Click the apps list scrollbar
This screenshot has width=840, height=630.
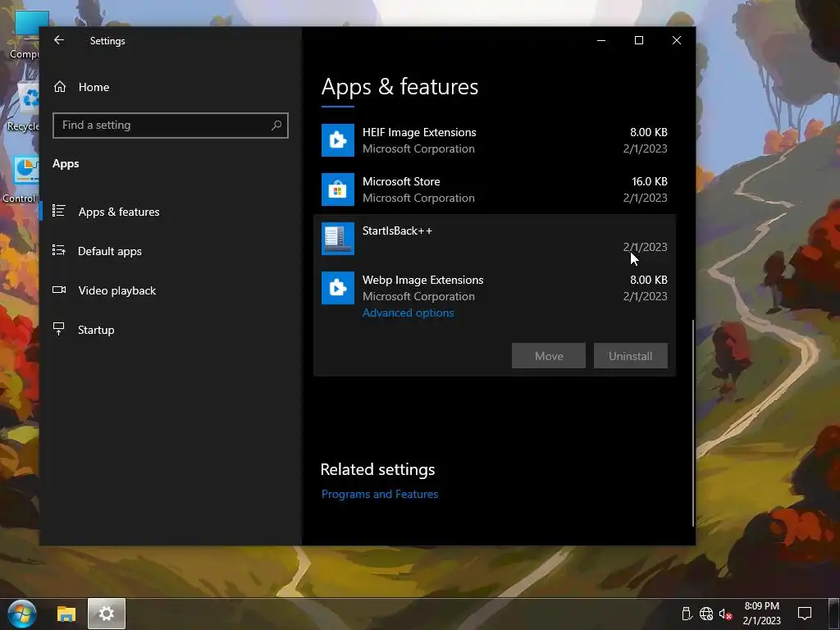(x=692, y=423)
